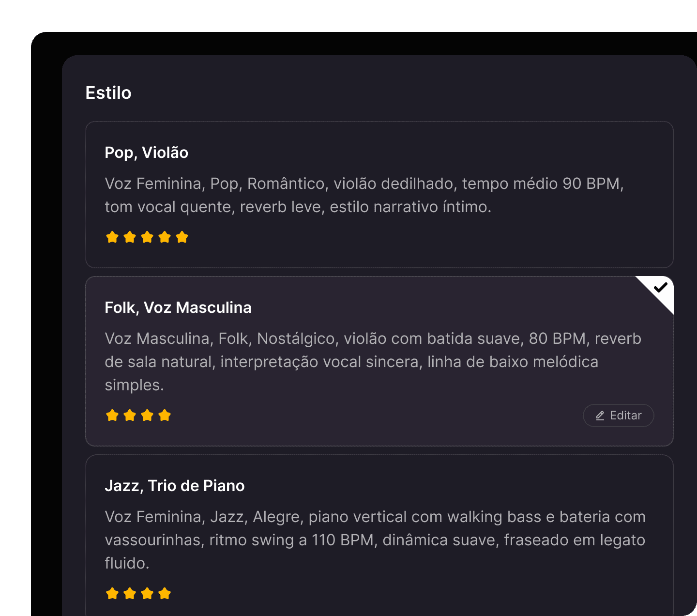Image resolution: width=697 pixels, height=616 pixels.
Task: Click the fourth star under Folk, Voz Masculina
Action: pos(165,415)
